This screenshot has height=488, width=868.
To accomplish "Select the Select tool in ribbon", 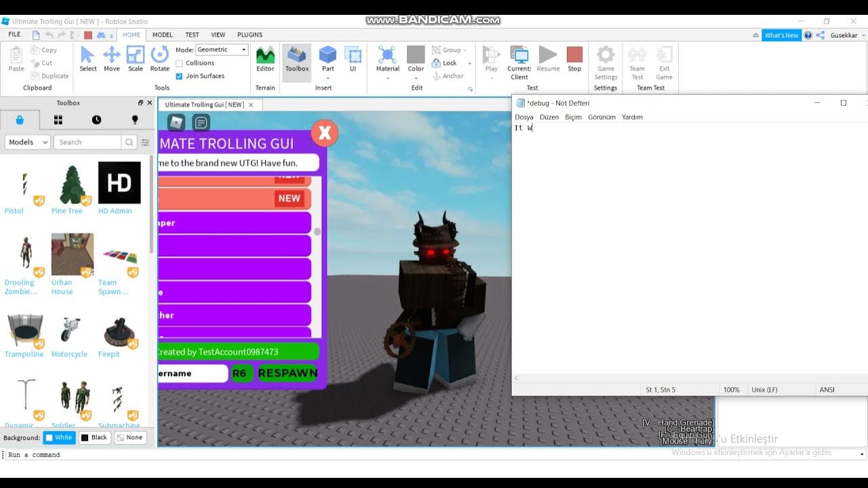I will click(x=88, y=59).
